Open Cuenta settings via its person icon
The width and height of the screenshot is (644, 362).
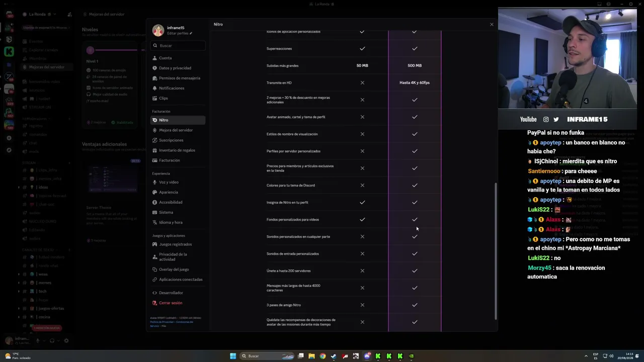tap(155, 58)
